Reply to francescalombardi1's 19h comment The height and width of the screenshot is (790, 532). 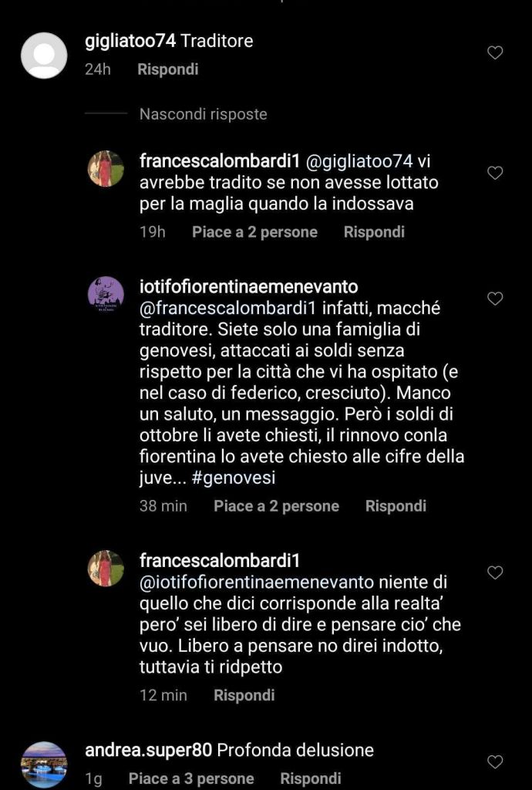point(374,232)
